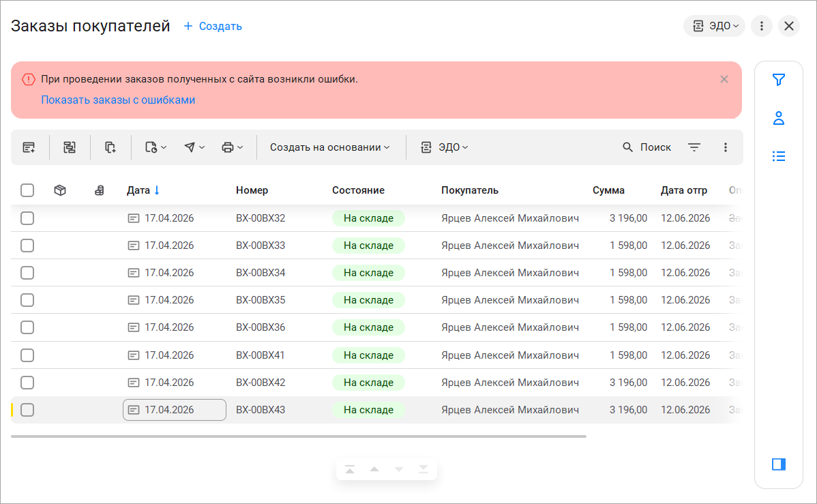Click the horizontal scrollbar under the table
The width and height of the screenshot is (817, 504).
299,436
